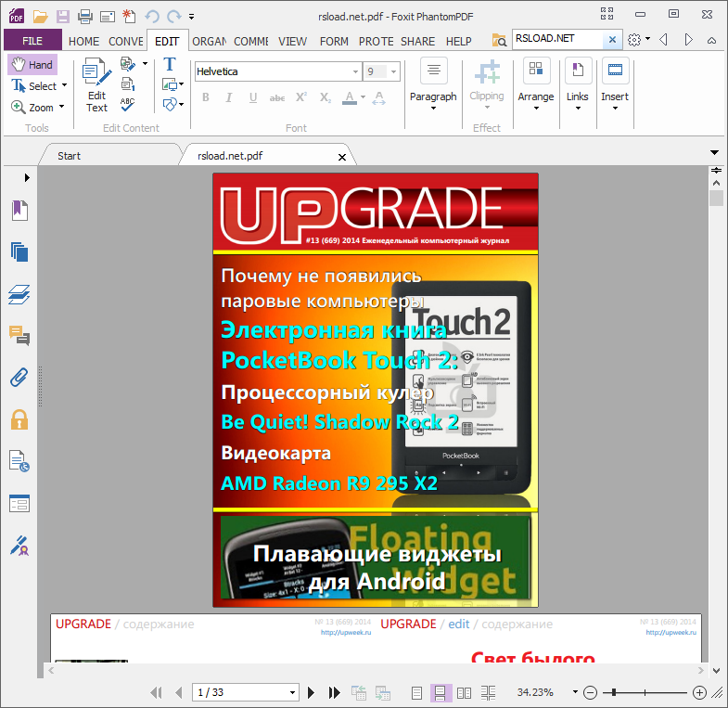Open the FILE menu button
This screenshot has height=708, width=728.
coord(32,41)
